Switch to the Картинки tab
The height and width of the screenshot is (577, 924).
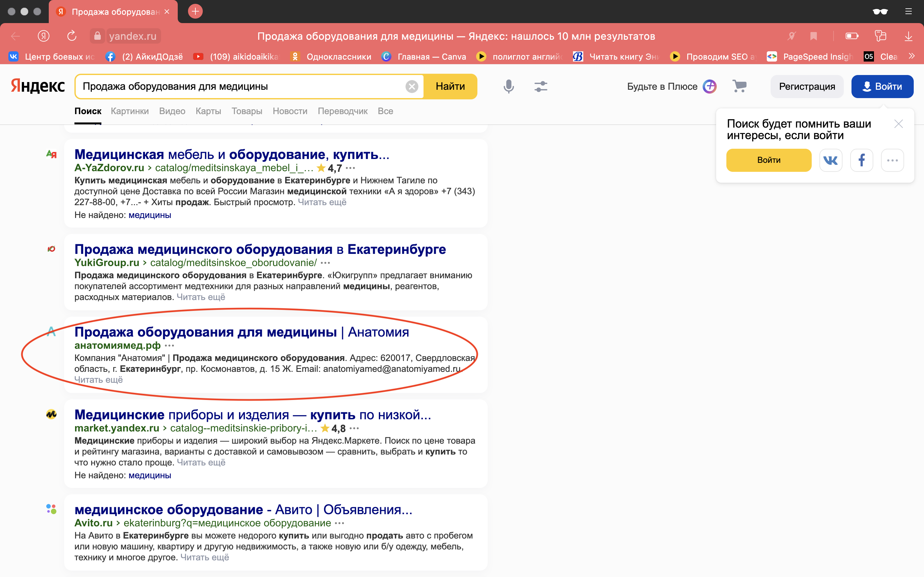129,111
